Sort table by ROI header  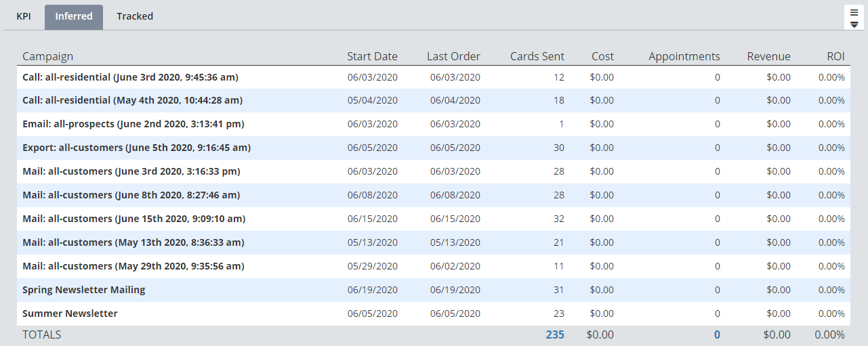click(835, 56)
